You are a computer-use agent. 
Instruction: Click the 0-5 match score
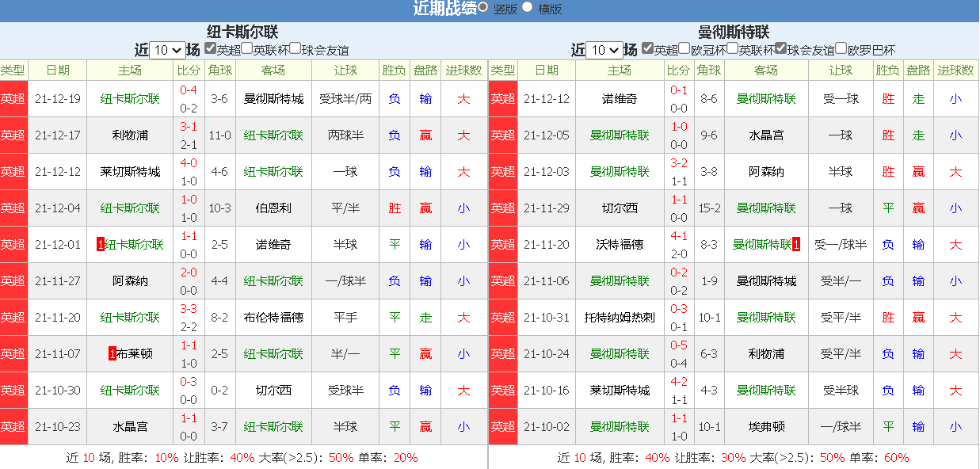click(x=679, y=345)
